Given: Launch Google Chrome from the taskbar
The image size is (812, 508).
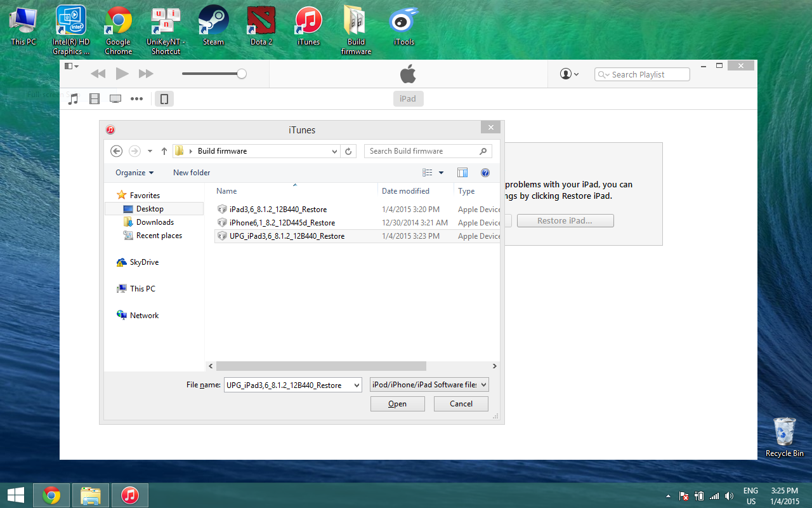Looking at the screenshot, I should pos(51,495).
